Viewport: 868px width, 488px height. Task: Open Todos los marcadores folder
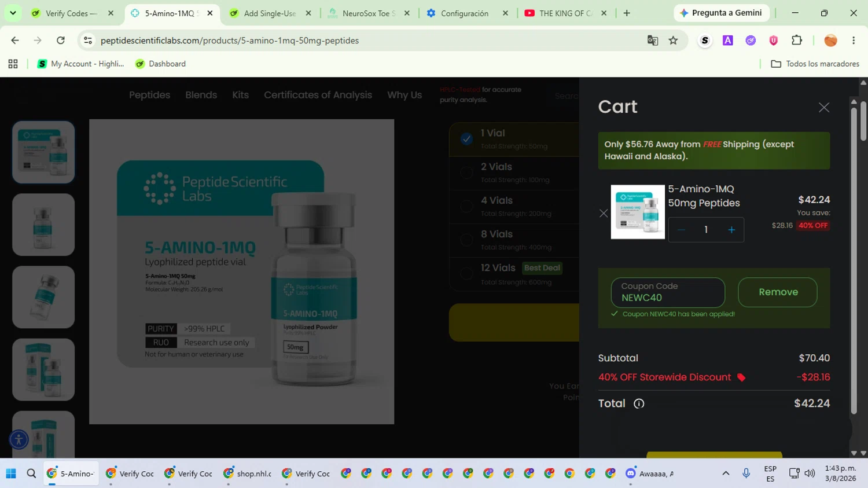point(815,64)
